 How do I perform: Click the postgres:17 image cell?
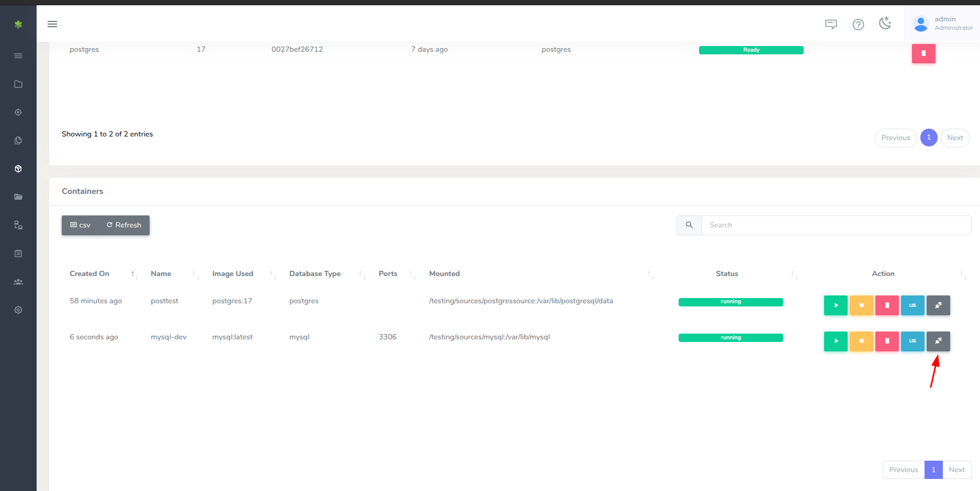(x=232, y=301)
